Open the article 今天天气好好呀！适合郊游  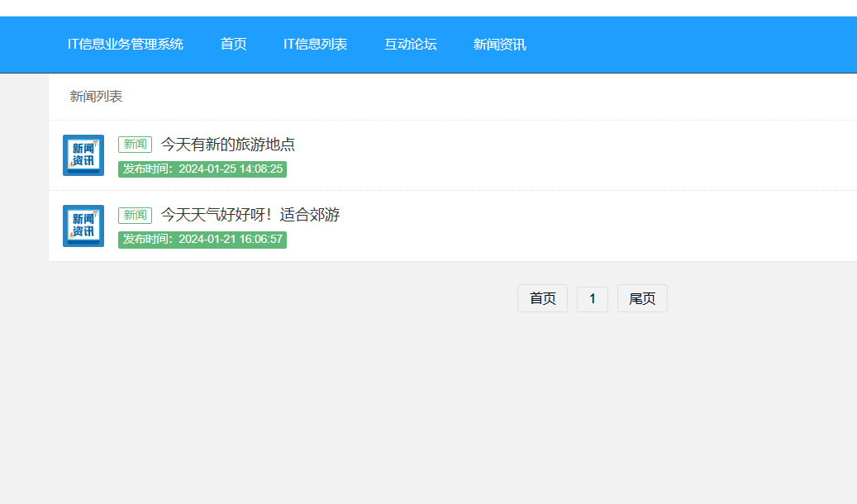coord(250,215)
